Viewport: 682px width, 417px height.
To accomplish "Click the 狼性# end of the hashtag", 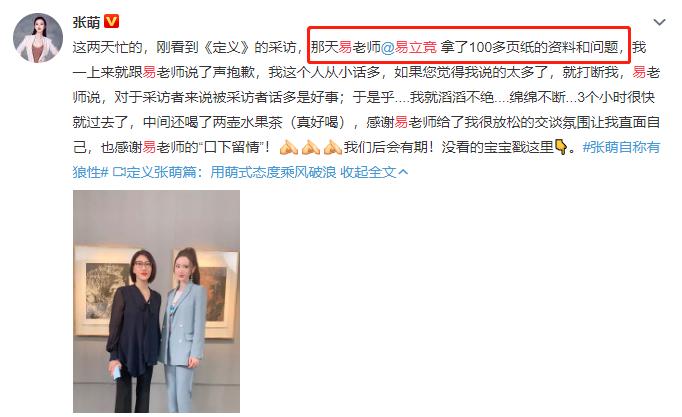I will (x=90, y=172).
